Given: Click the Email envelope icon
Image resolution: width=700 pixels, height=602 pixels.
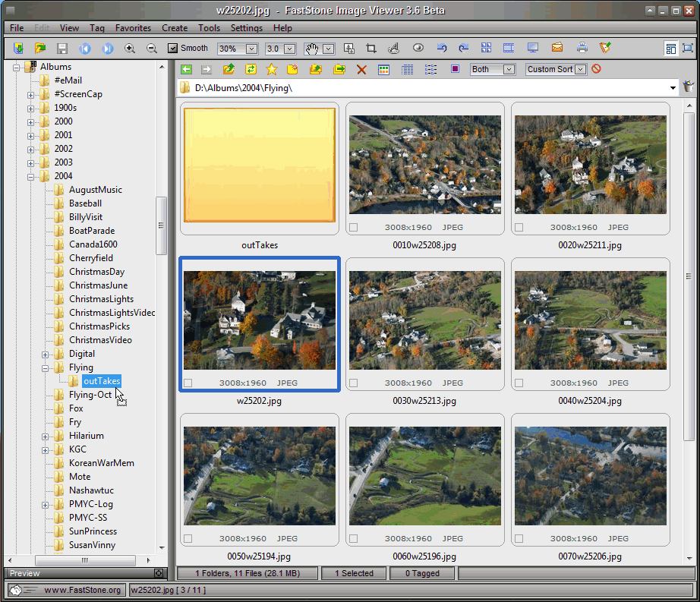Looking at the screenshot, I should (557, 47).
